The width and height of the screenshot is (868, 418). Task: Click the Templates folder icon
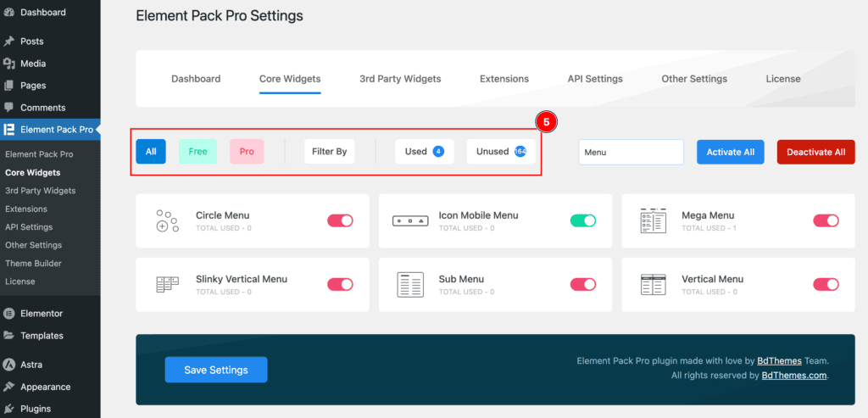point(8,336)
